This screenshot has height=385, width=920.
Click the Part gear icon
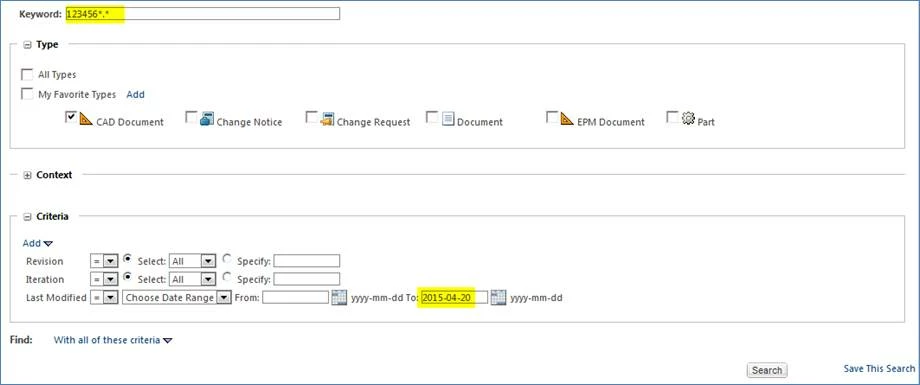coord(688,119)
